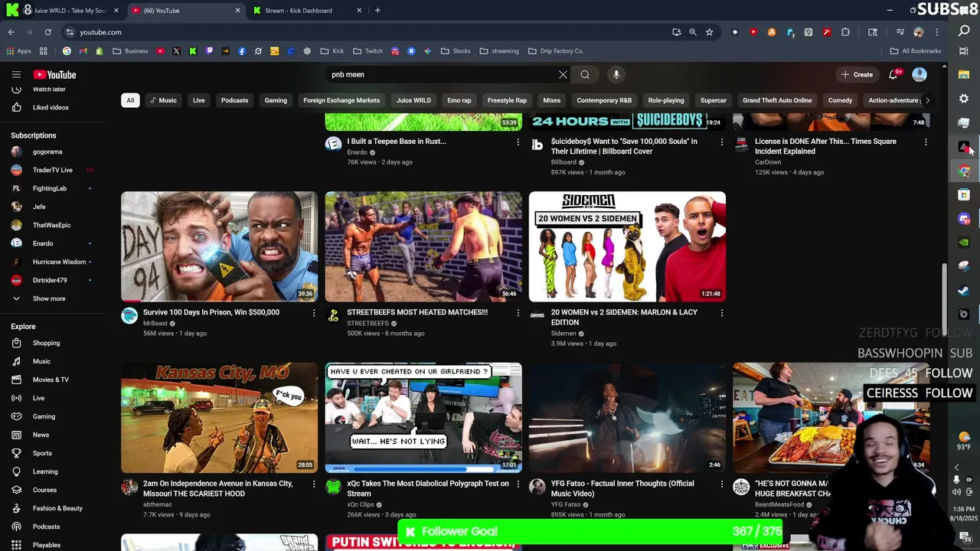Viewport: 980px width, 551px height.
Task: Open YouTube notifications bell
Action: (893, 74)
